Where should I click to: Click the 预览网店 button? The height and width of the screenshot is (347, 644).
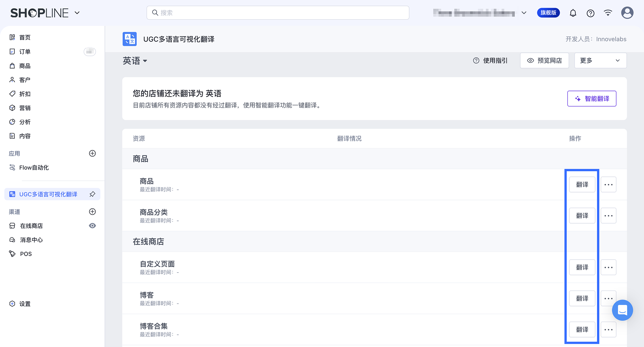coord(544,61)
